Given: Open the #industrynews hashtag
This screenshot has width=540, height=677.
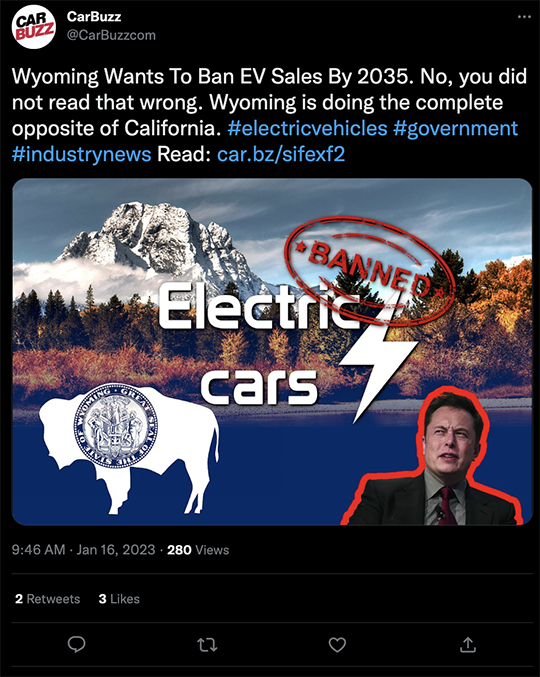Looking at the screenshot, I should [x=82, y=154].
